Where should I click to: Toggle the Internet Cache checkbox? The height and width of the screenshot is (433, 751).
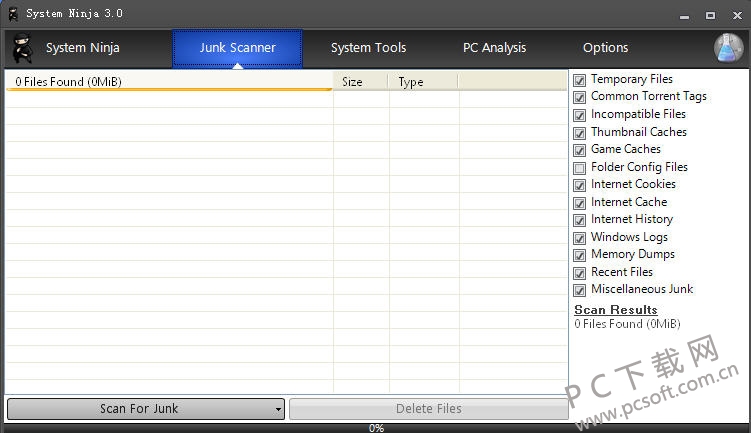pos(580,203)
